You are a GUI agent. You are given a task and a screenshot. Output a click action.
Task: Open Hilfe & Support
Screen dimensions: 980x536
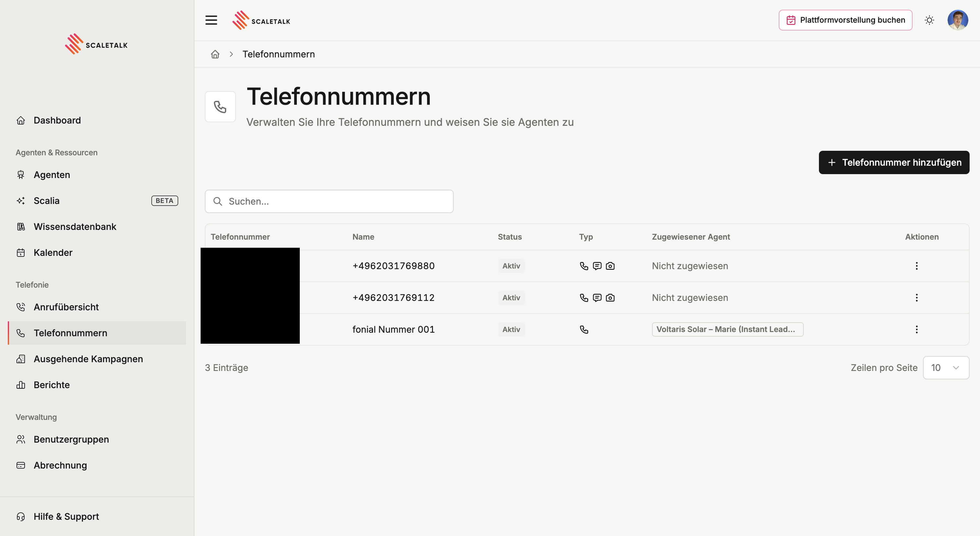click(97, 517)
